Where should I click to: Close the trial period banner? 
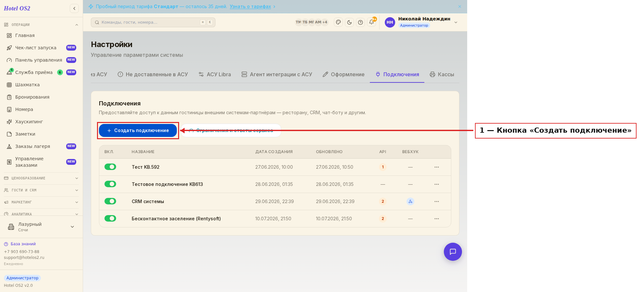460,6
